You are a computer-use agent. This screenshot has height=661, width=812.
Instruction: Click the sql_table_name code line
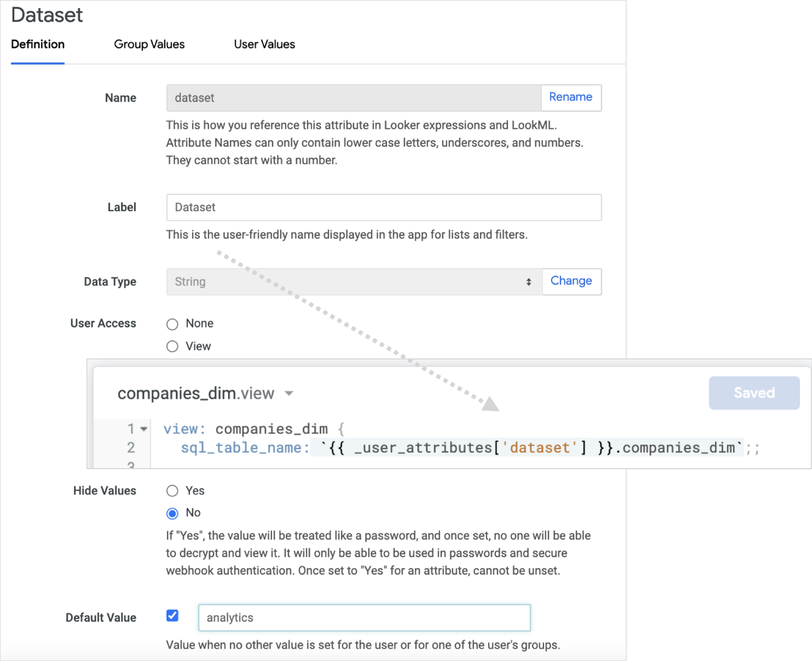click(x=457, y=448)
